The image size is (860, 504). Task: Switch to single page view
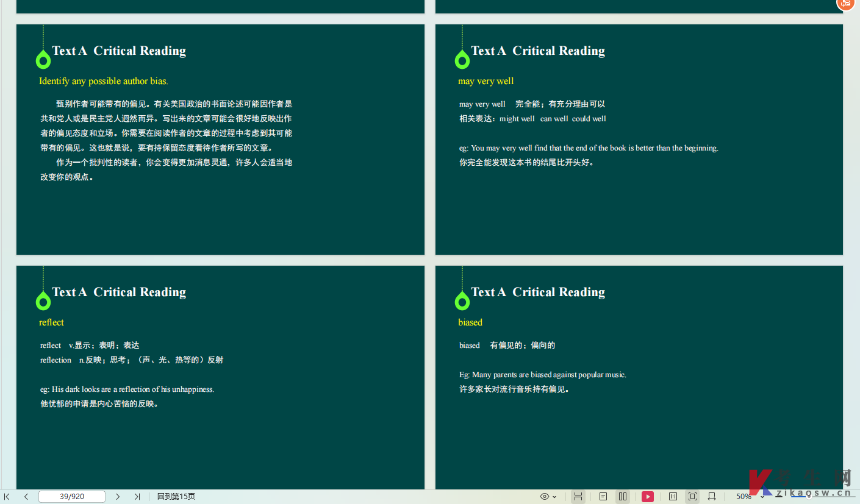(603, 497)
